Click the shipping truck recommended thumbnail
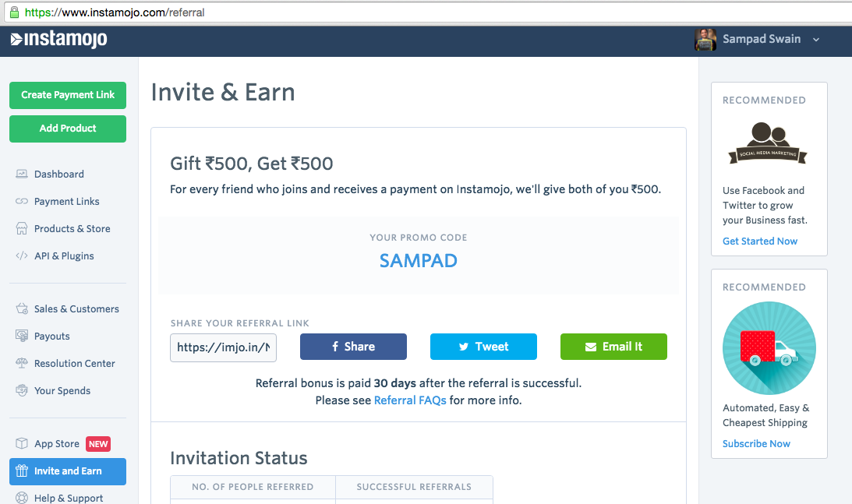This screenshot has height=504, width=852. pos(769,347)
